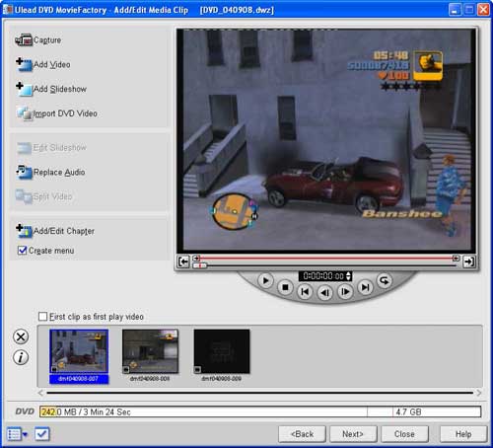Go to previous step with Back

(302, 434)
